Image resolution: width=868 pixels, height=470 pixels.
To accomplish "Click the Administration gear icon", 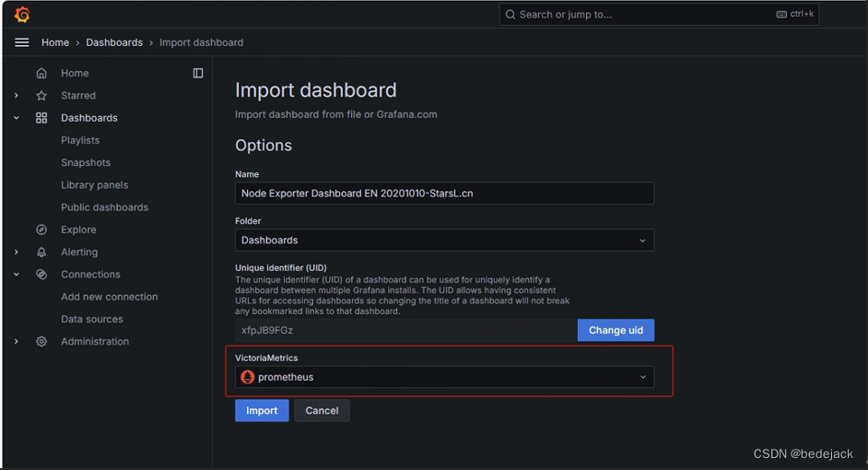I will tap(41, 342).
